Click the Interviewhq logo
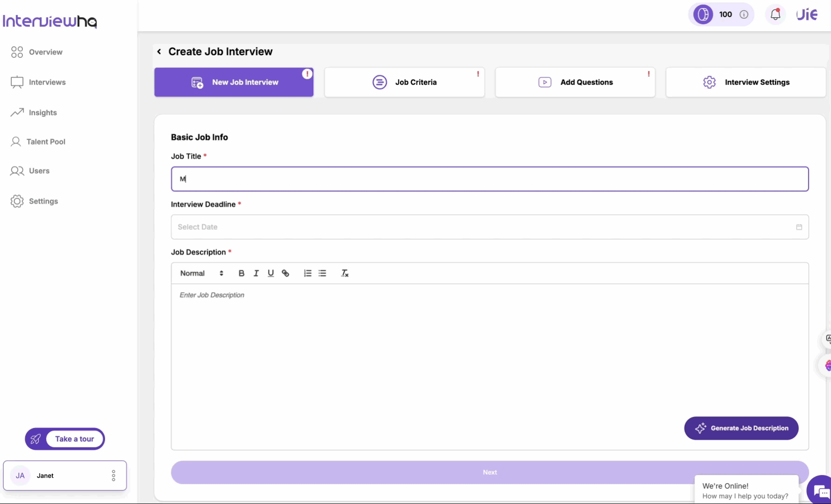 pos(50,21)
